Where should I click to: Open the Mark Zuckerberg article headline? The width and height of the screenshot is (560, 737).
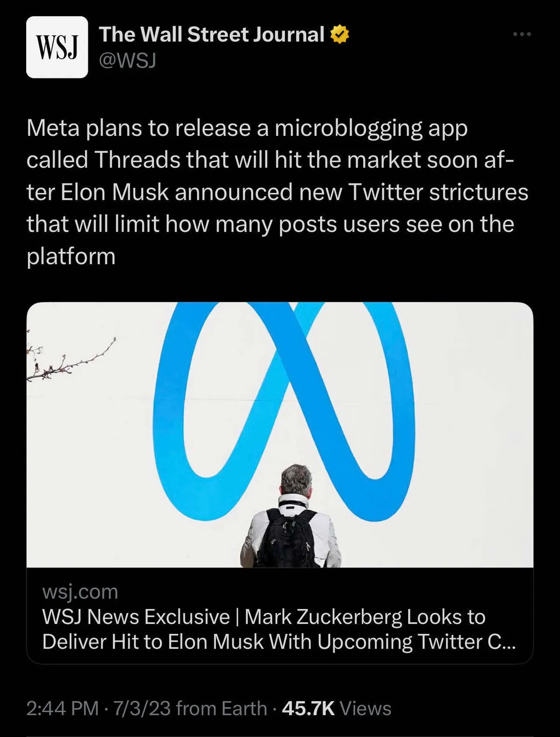(279, 629)
